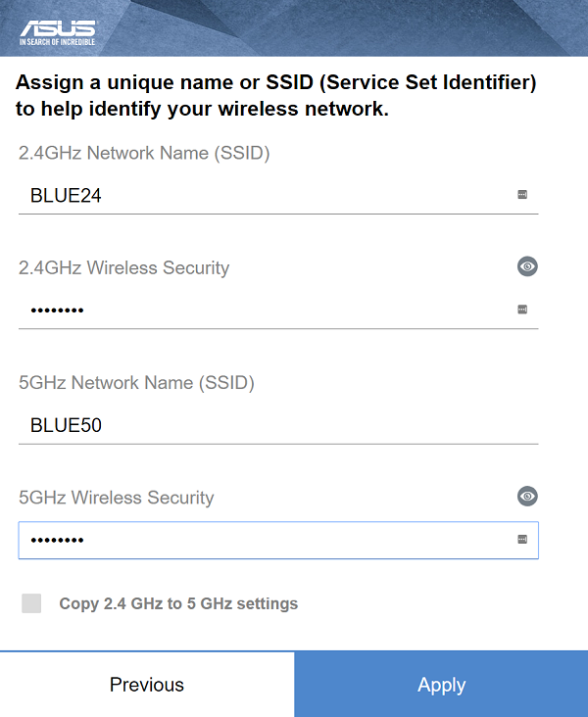
Task: Click the 'Assign a unique name or SSID' heading
Action: point(276,96)
